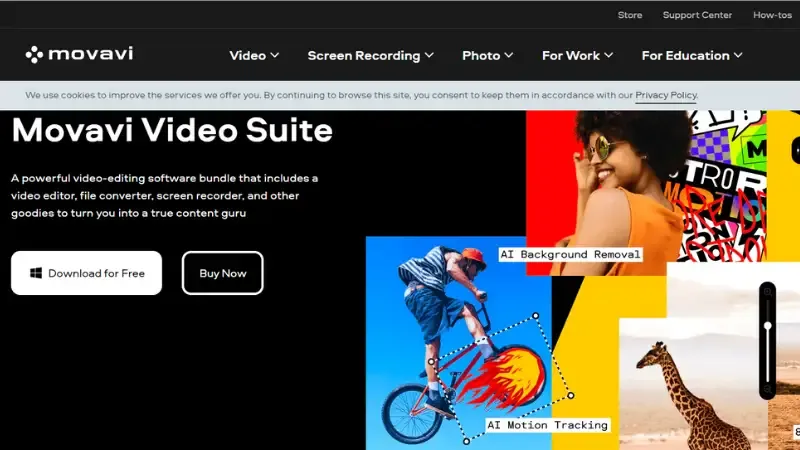The width and height of the screenshot is (800, 450).
Task: Click the Movavi Video Suite heading
Action: 172,130
